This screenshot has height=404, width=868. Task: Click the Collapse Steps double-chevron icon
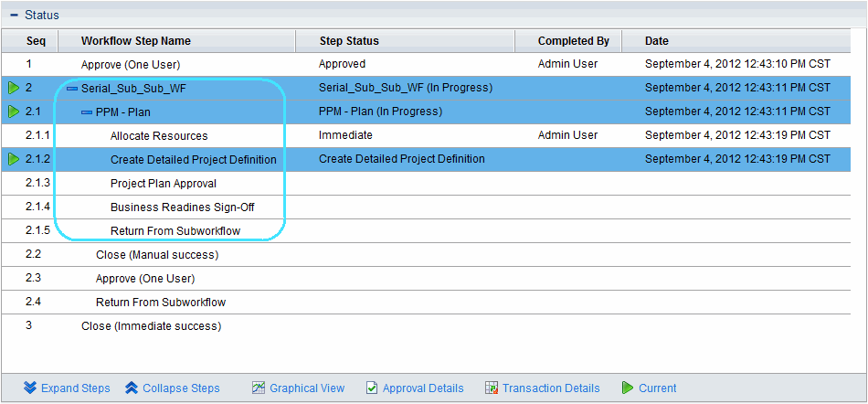(x=132, y=388)
